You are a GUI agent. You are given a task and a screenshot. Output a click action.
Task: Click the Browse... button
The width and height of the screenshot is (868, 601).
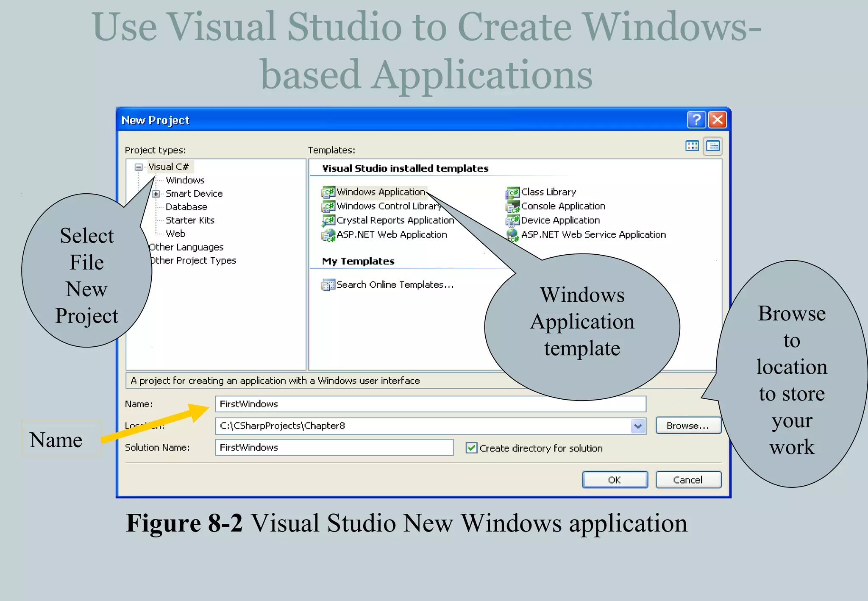(x=688, y=426)
